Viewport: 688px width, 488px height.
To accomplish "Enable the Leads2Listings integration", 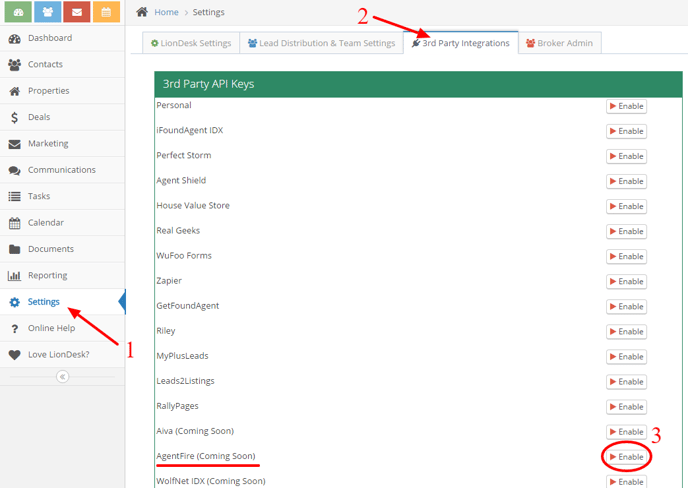I will [x=626, y=382].
